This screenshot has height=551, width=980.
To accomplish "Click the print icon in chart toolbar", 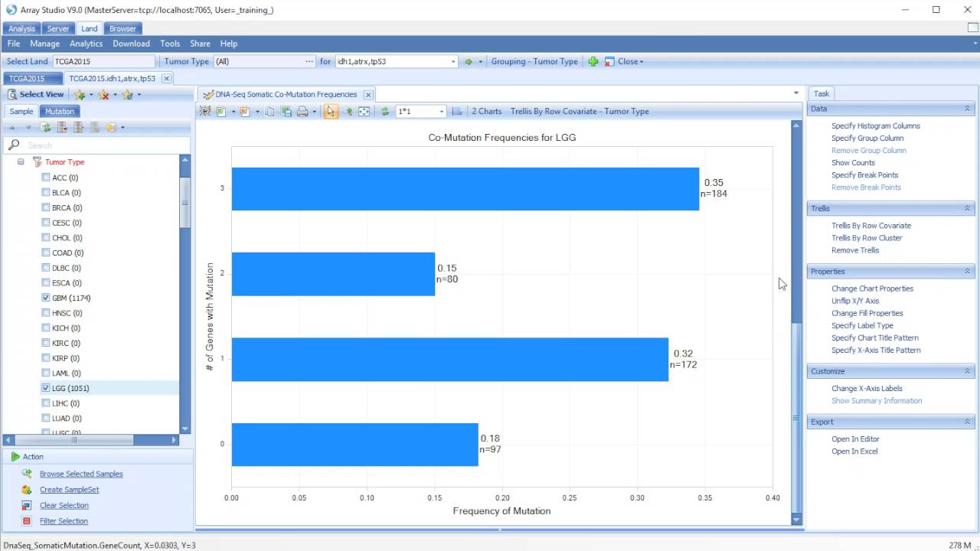I will tap(302, 112).
